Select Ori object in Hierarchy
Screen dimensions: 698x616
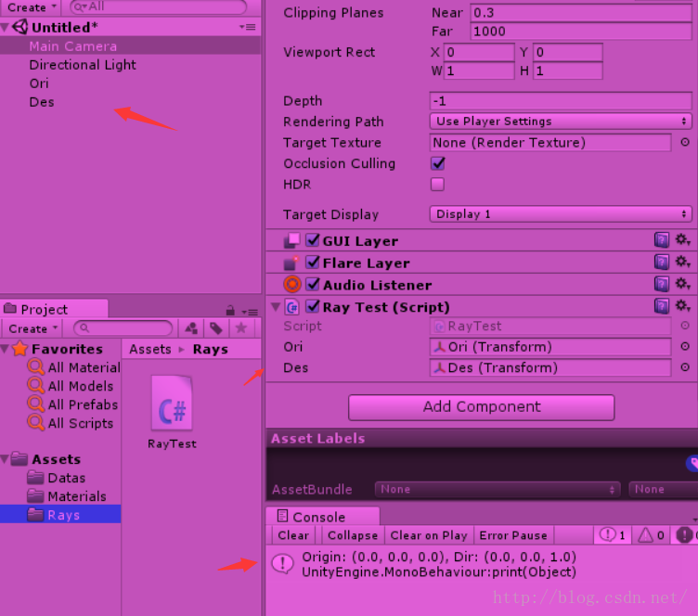130,83
